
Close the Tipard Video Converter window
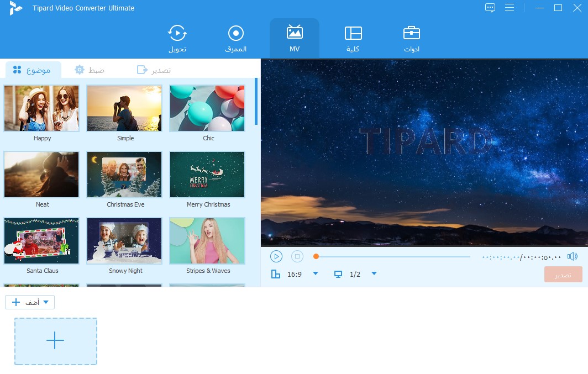[x=577, y=8]
